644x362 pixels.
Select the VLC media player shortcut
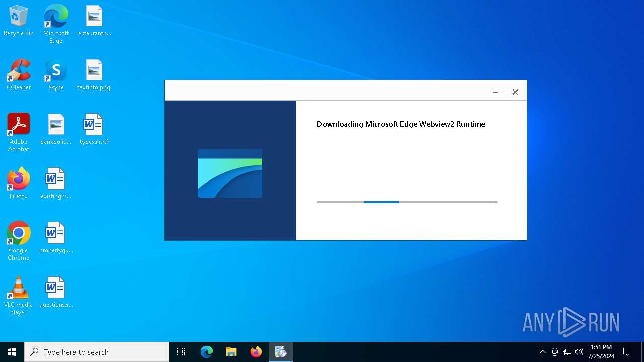click(19, 295)
